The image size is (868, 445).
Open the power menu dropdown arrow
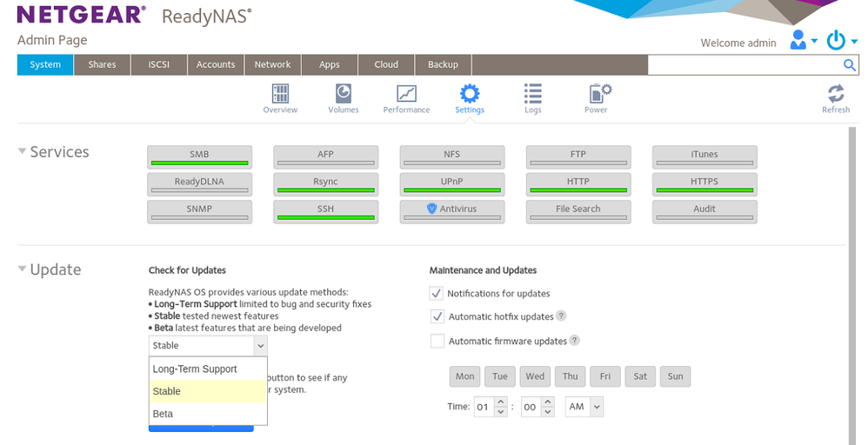point(853,41)
